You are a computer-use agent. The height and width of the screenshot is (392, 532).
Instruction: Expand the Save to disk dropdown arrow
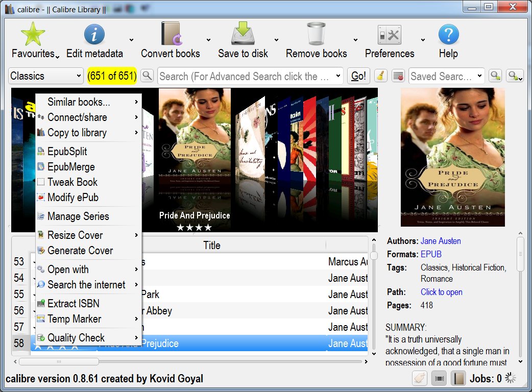pos(277,40)
